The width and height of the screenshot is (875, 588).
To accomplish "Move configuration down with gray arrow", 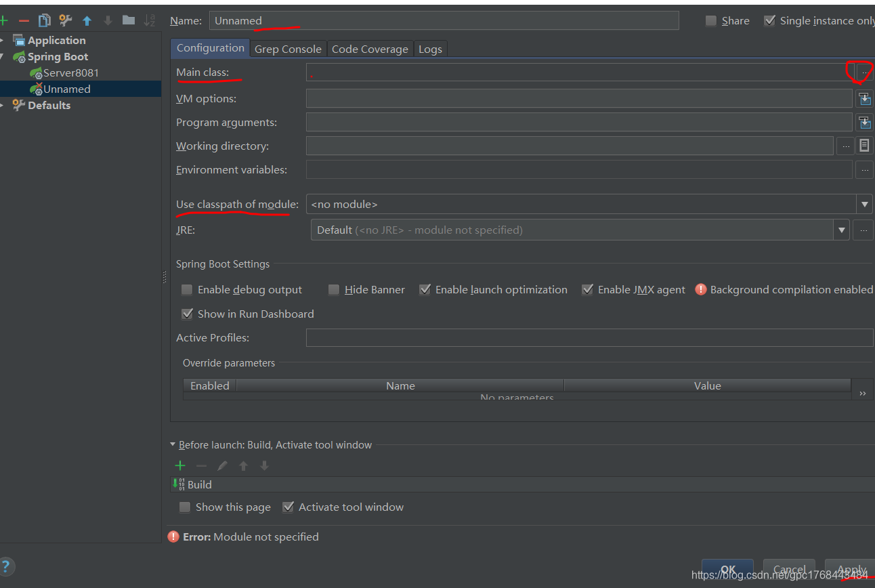I will 108,21.
